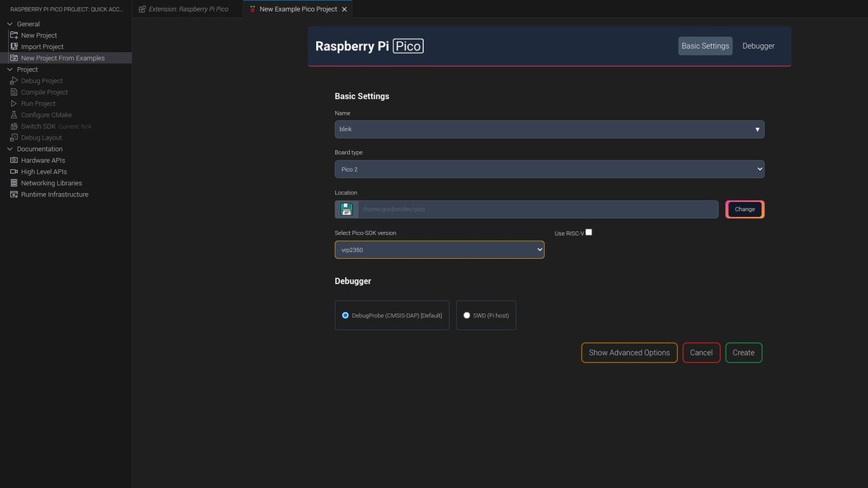Collapse the Documentation section
This screenshot has height=488, width=868.
[10, 149]
